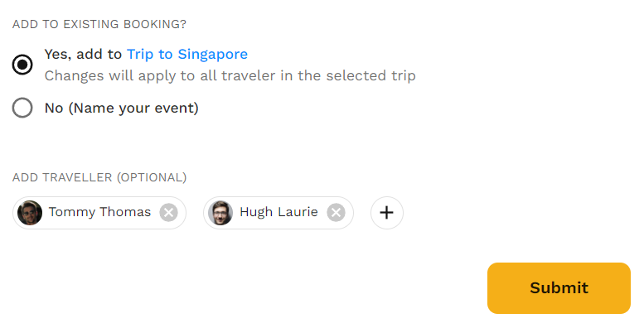
Task: Choose the 'No (Name your event)' label text
Action: 122,108
